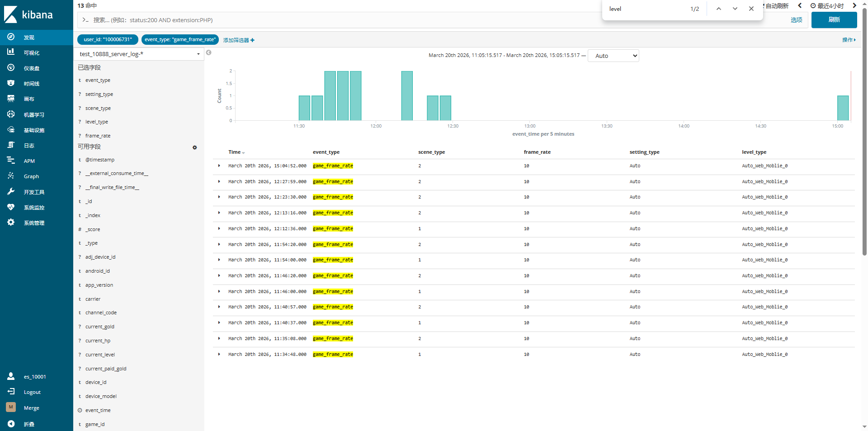Click the Management (系统管理) gear icon
The image size is (868, 431).
11,223
